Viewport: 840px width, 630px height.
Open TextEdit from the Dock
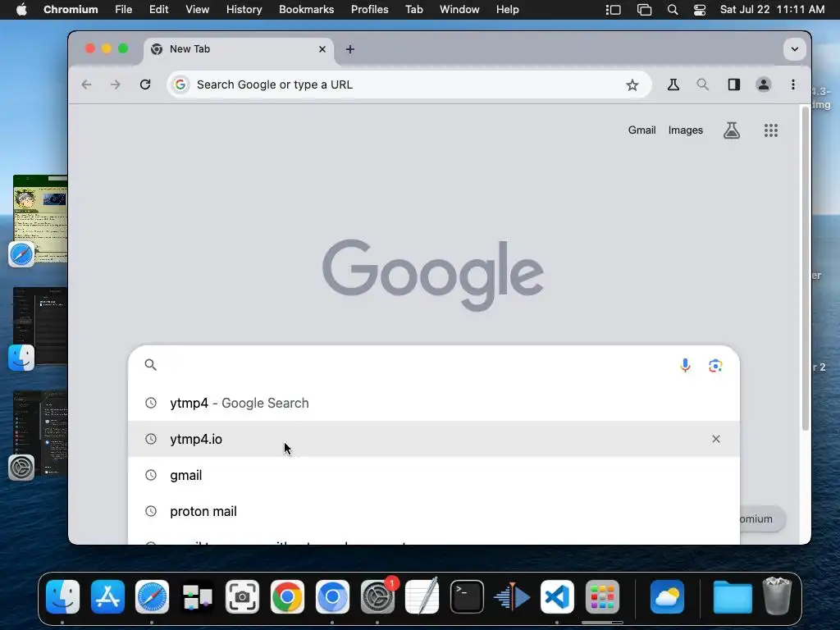coord(422,597)
